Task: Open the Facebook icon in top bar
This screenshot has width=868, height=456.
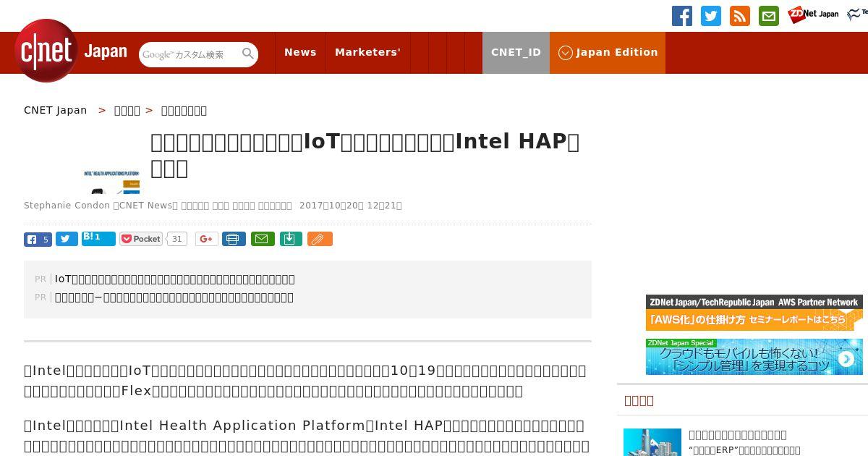Action: pyautogui.click(x=682, y=16)
